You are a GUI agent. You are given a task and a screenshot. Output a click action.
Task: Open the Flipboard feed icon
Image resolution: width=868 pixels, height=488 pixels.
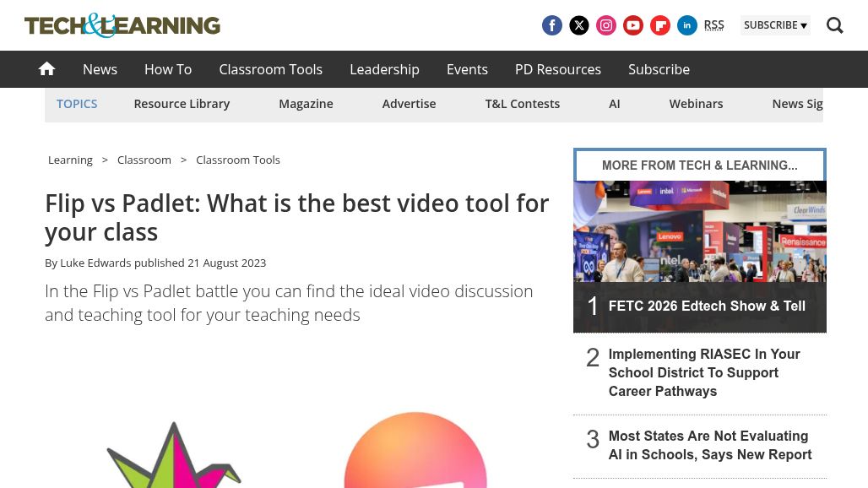(x=660, y=25)
